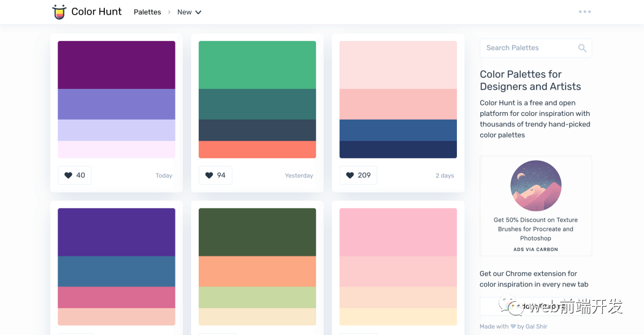The width and height of the screenshot is (644, 335).
Task: Like the green palette with 94 hearts
Action: pos(215,175)
